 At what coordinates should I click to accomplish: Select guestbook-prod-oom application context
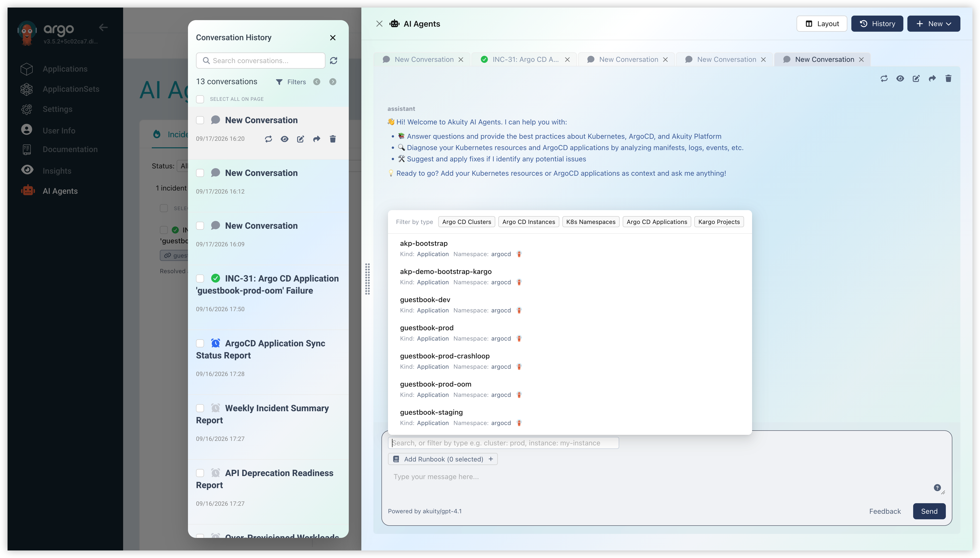pyautogui.click(x=570, y=389)
